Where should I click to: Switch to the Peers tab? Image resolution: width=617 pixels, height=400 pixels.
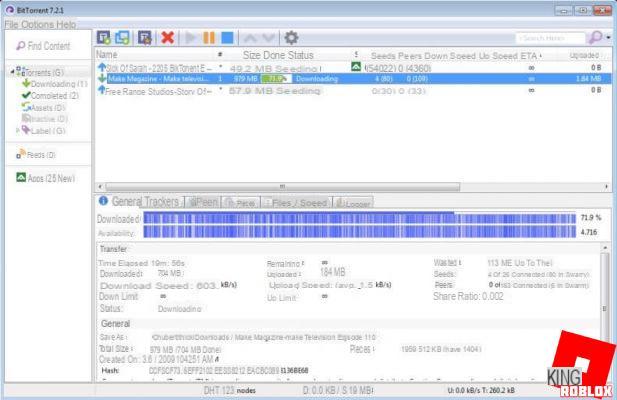[x=203, y=202]
